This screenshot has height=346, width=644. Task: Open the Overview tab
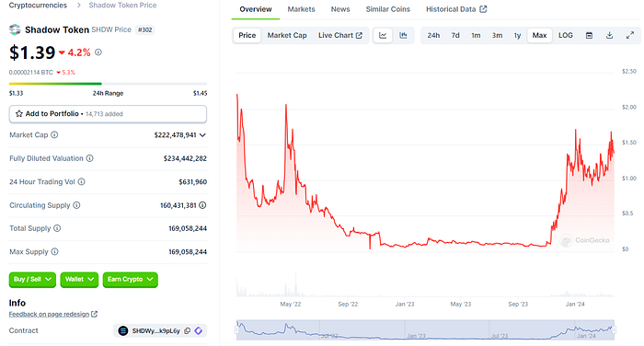[256, 9]
